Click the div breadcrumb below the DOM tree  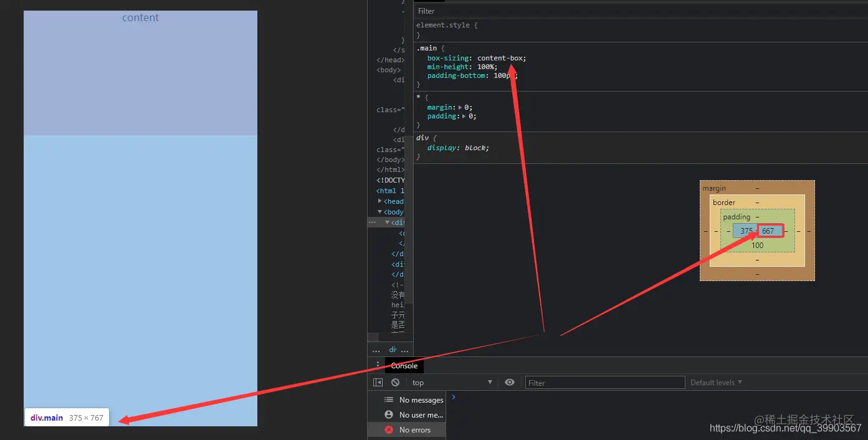pyautogui.click(x=393, y=350)
